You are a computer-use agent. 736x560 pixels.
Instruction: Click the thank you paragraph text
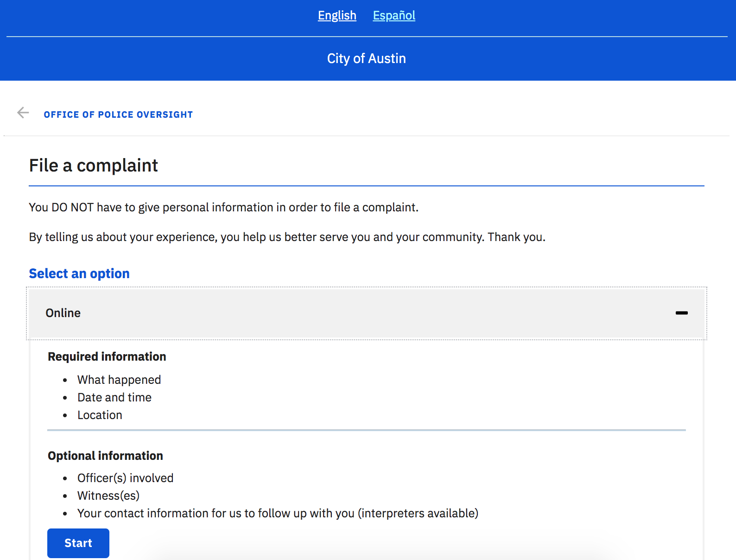287,237
